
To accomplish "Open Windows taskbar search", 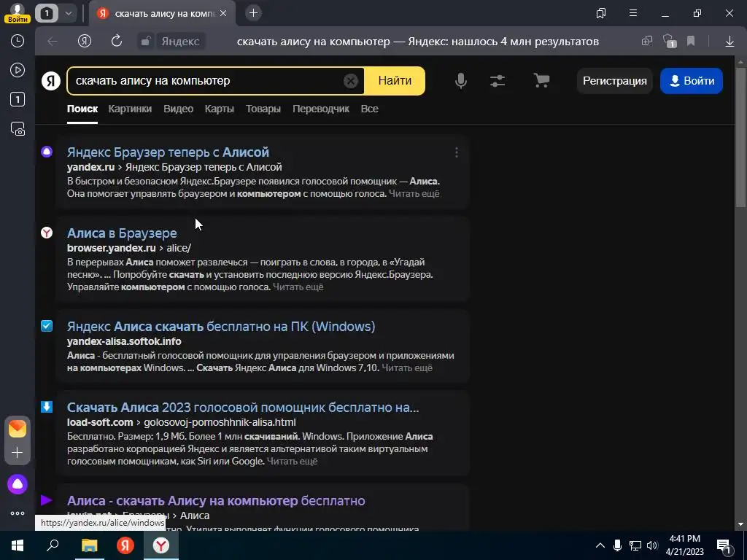I will click(x=53, y=545).
